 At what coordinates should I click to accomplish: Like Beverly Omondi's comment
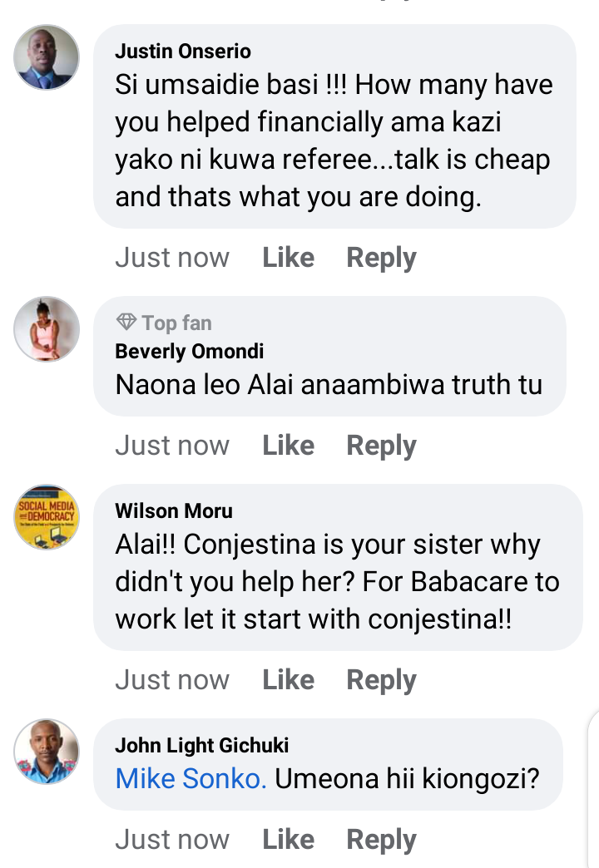tap(288, 445)
